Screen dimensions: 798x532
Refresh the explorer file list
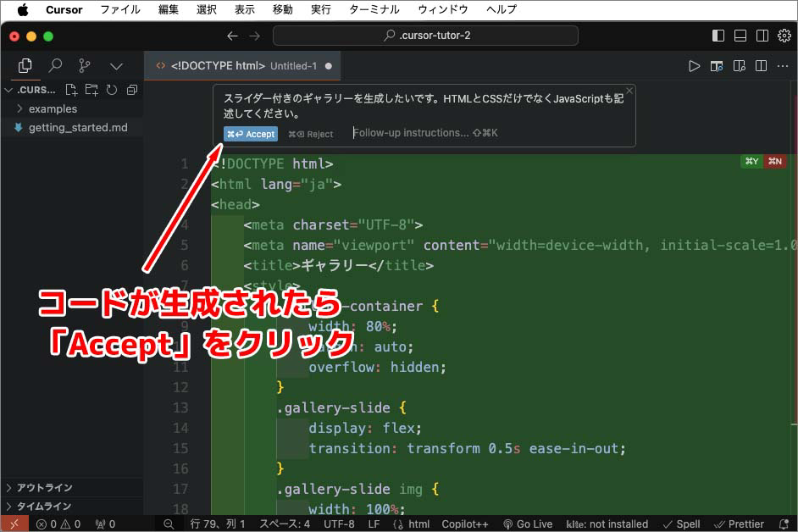point(111,90)
